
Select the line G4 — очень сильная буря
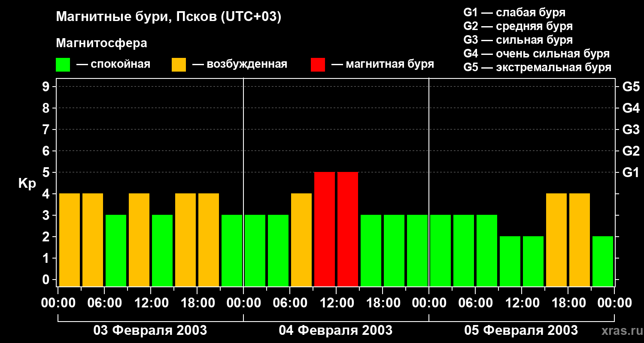(537, 54)
